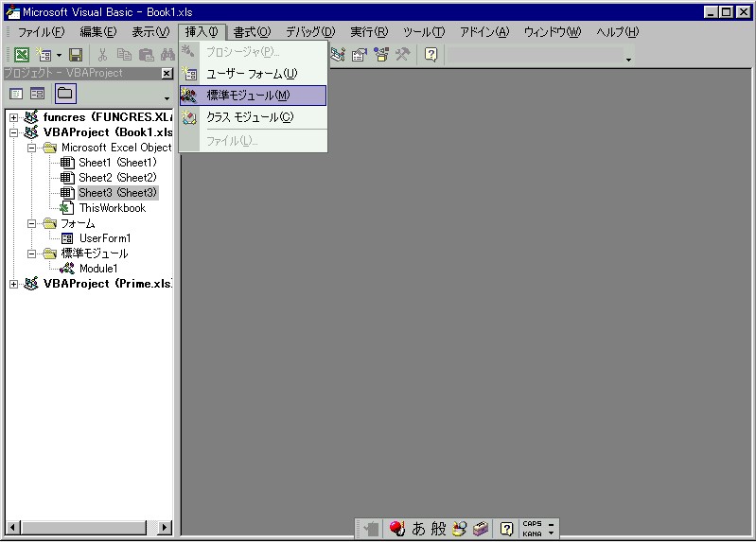Click the View Microsoft Excel toolbar icon
The height and width of the screenshot is (542, 756).
click(x=22, y=55)
